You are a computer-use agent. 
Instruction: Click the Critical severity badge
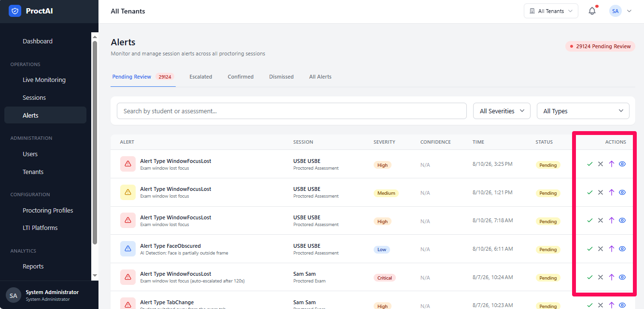[385, 278]
